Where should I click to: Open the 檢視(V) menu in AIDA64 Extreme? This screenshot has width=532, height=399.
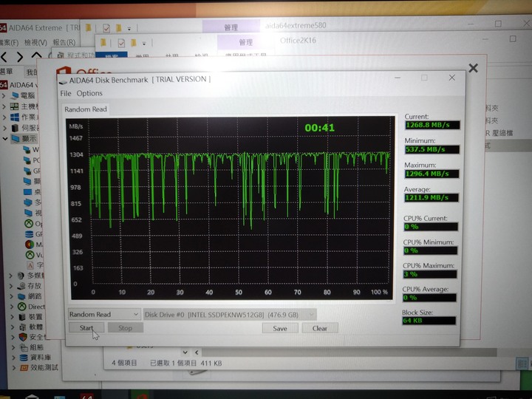click(x=35, y=43)
